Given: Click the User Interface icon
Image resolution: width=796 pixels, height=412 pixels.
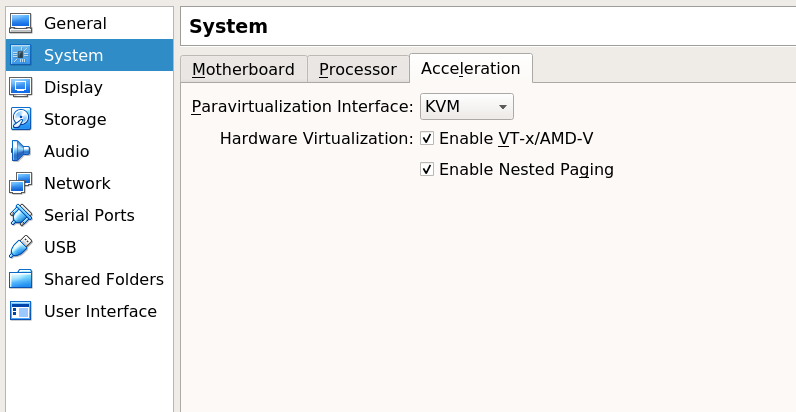Looking at the screenshot, I should coord(21,311).
